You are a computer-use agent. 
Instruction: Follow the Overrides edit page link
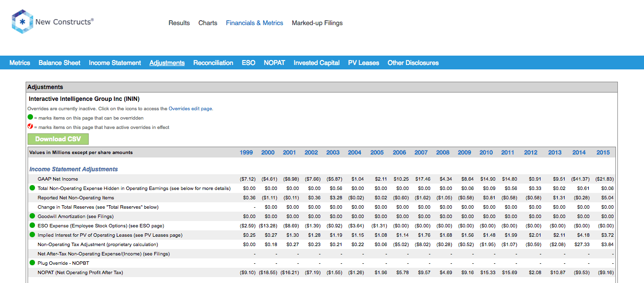[191, 108]
